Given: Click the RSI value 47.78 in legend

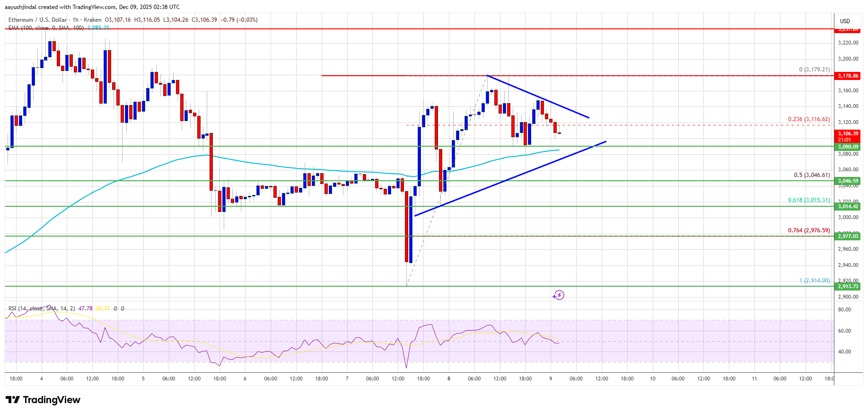Looking at the screenshot, I should [x=86, y=308].
